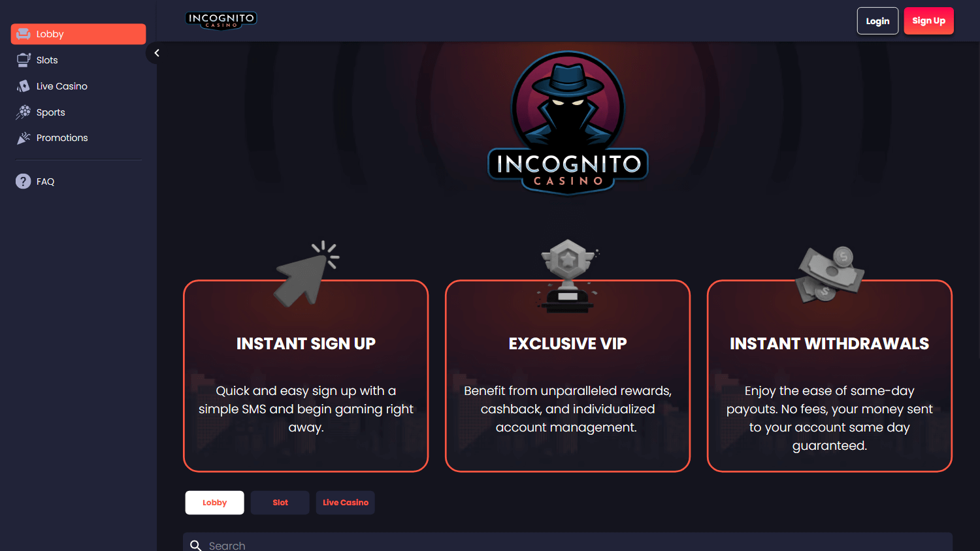Select the Lobby games tab
The image size is (980, 551).
[x=214, y=503]
